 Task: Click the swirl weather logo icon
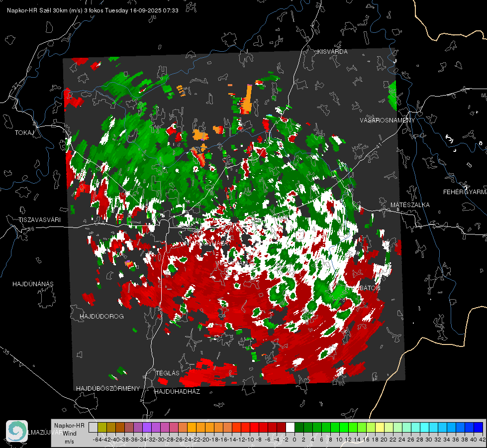pyautogui.click(x=17, y=431)
